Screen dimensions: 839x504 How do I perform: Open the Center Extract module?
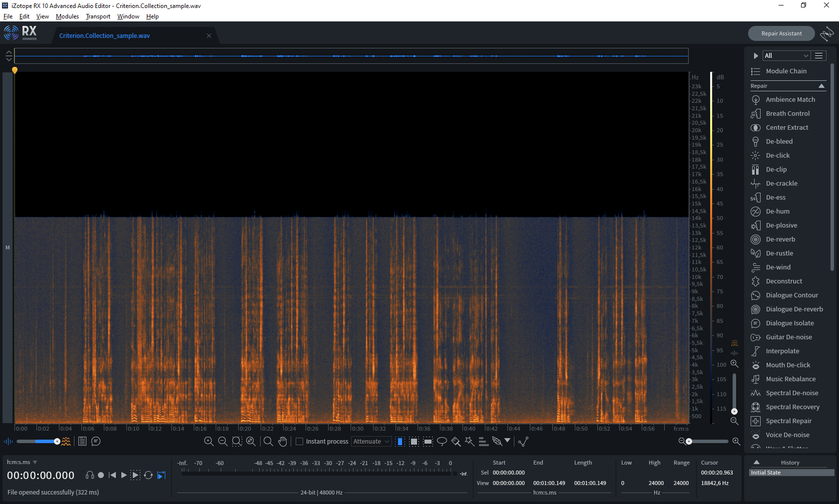[787, 127]
